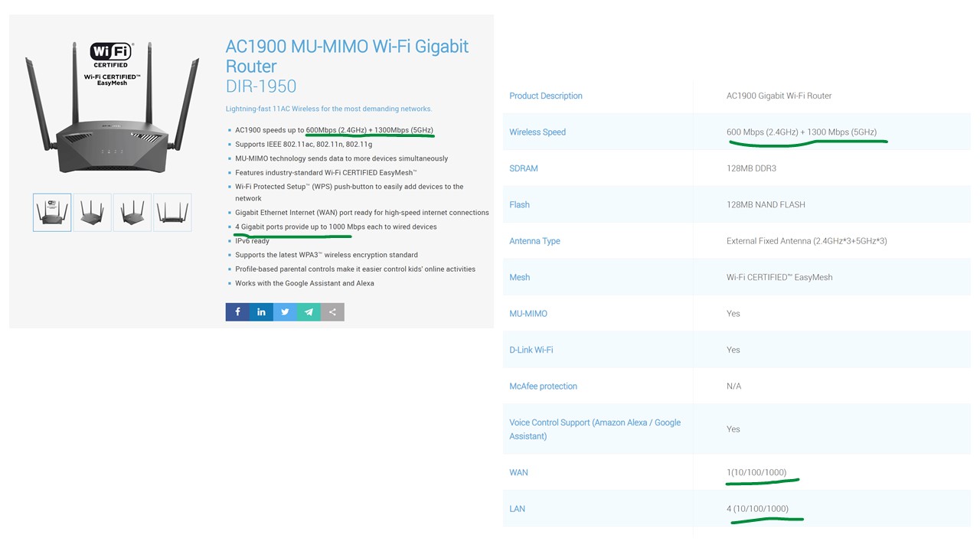Select the first highlighted gallery thumbnail

click(x=52, y=213)
